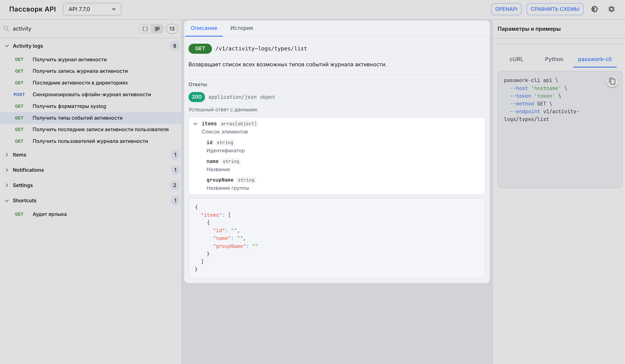Select the cURL example tab

tap(516, 59)
